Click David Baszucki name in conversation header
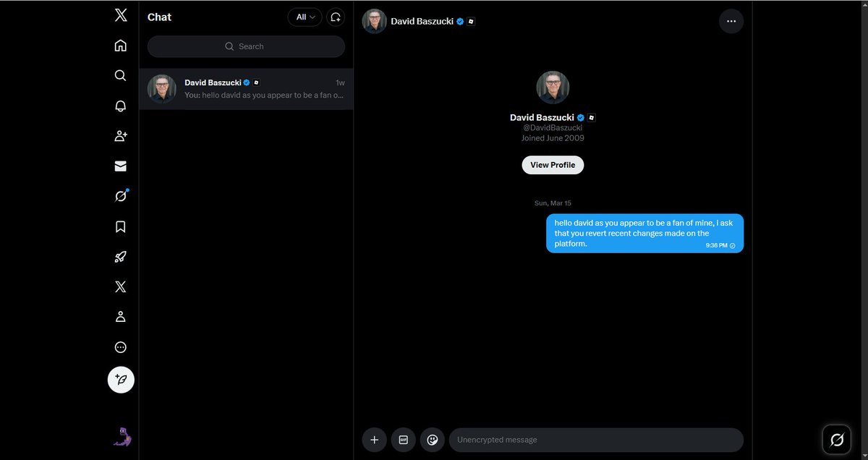This screenshot has width=868, height=460. tap(422, 21)
